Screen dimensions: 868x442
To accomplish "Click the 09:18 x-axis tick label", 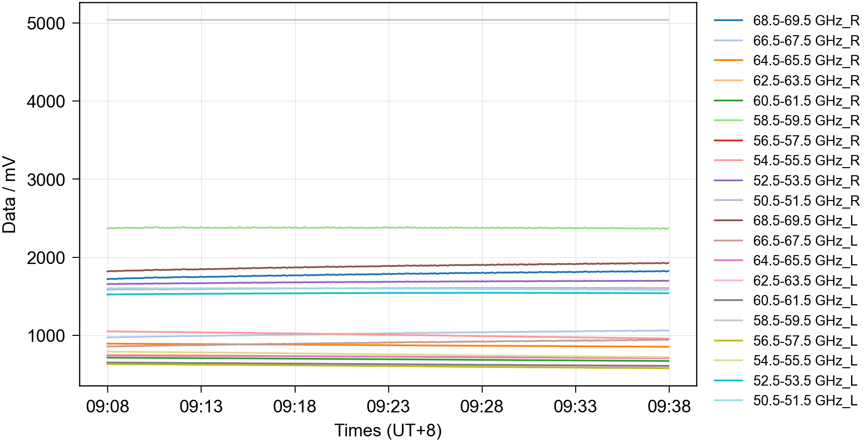I will pos(295,406).
